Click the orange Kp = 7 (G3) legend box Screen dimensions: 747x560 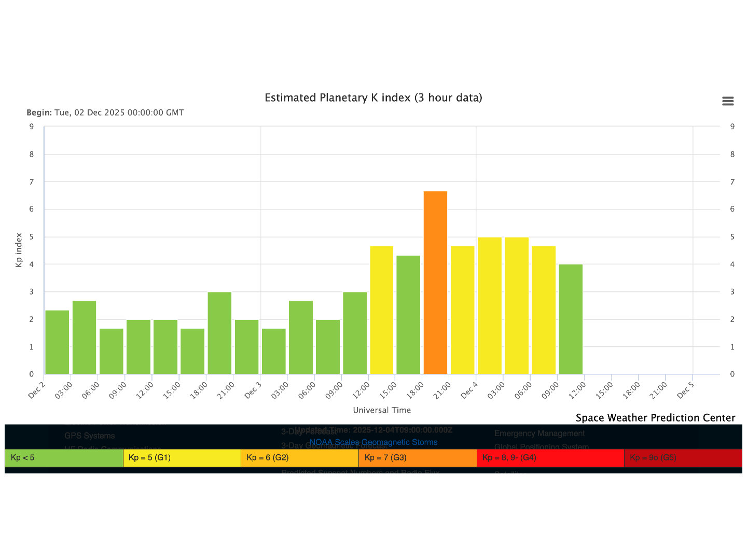pyautogui.click(x=417, y=458)
